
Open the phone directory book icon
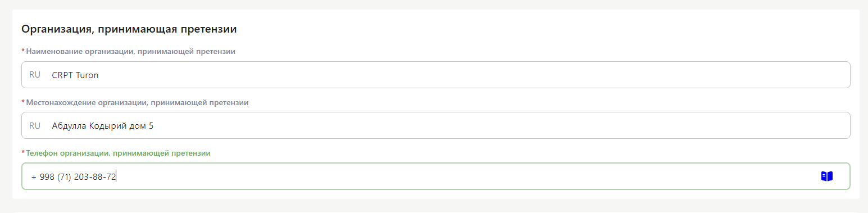(x=826, y=176)
